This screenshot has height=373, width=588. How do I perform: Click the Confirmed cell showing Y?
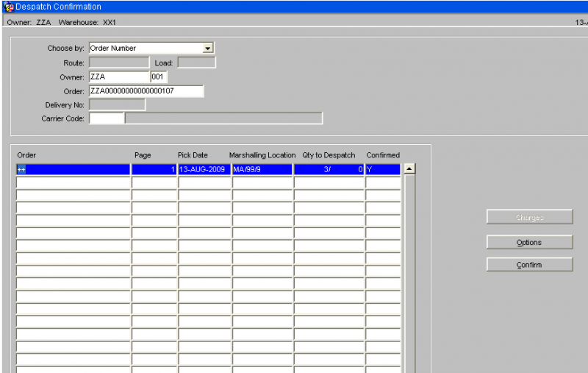pos(383,170)
